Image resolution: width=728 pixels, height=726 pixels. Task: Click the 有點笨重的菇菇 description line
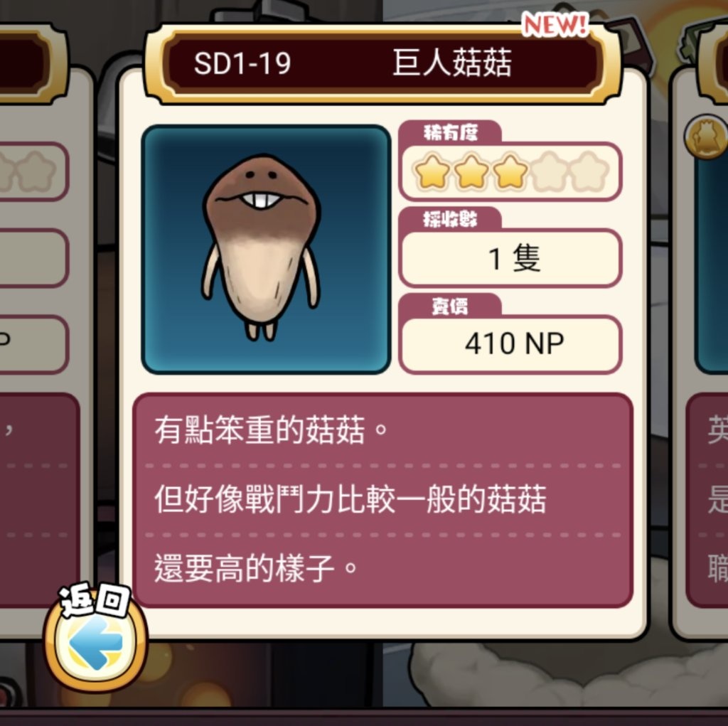click(x=271, y=430)
